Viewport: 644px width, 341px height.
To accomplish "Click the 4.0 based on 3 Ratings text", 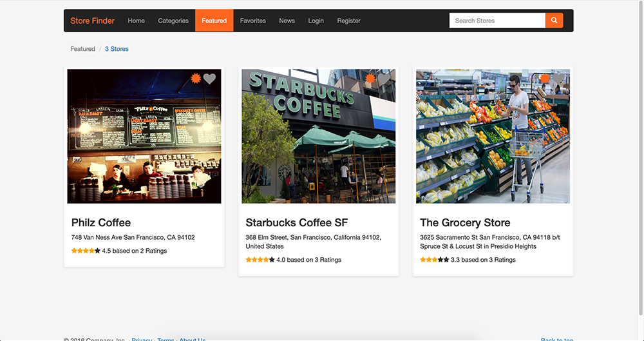I will coord(309,260).
